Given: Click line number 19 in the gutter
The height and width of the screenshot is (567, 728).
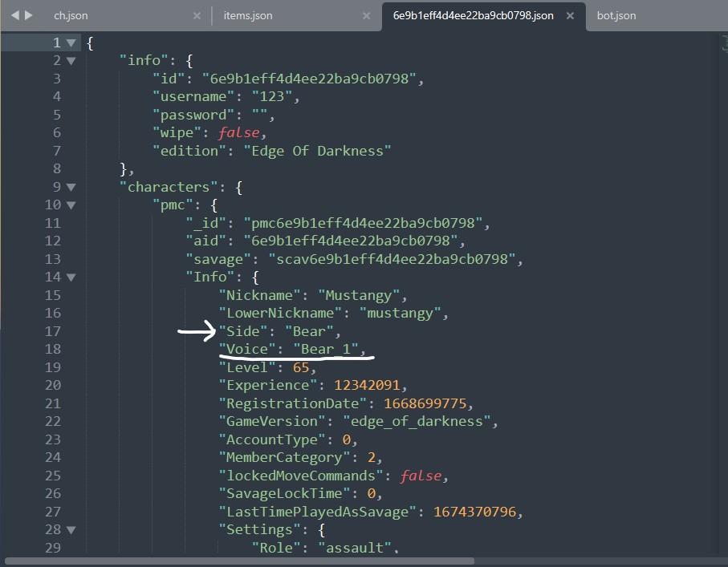Looking at the screenshot, I should coord(53,367).
